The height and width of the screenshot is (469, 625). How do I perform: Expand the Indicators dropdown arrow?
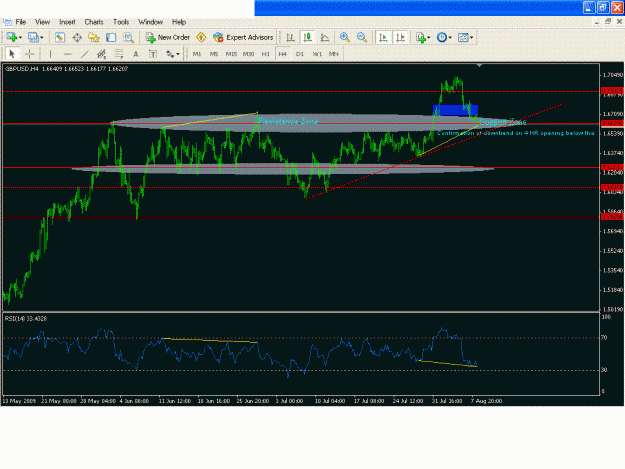coord(428,38)
